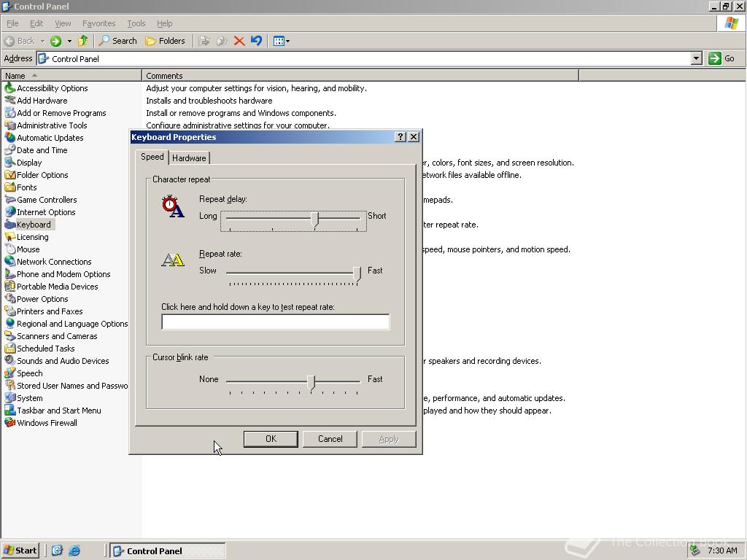Click the Up folder toolbar icon

tap(83, 41)
